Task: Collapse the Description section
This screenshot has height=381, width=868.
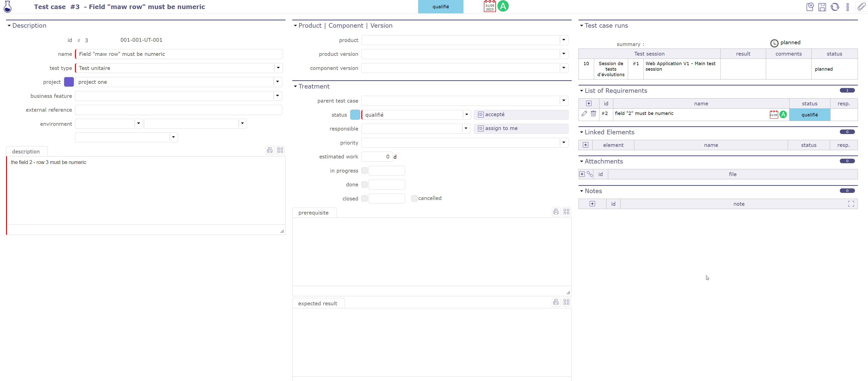Action: pyautogui.click(x=9, y=26)
